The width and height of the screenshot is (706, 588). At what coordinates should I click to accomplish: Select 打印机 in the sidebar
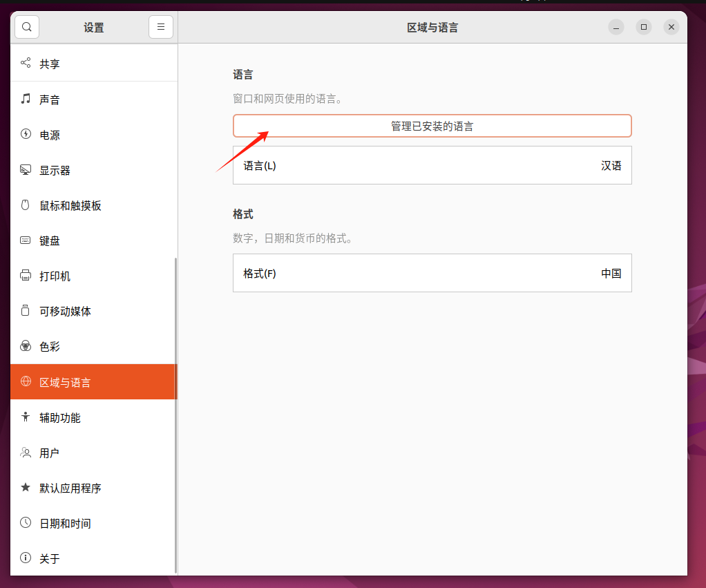click(x=94, y=276)
